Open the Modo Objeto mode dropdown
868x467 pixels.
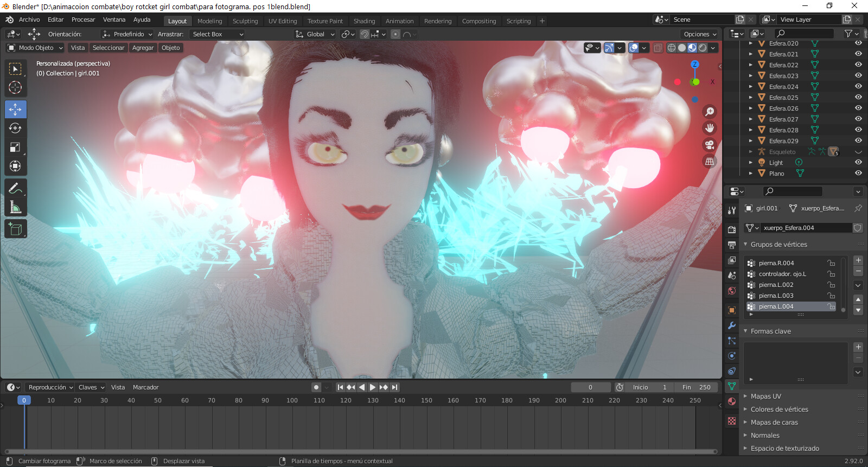pyautogui.click(x=35, y=48)
